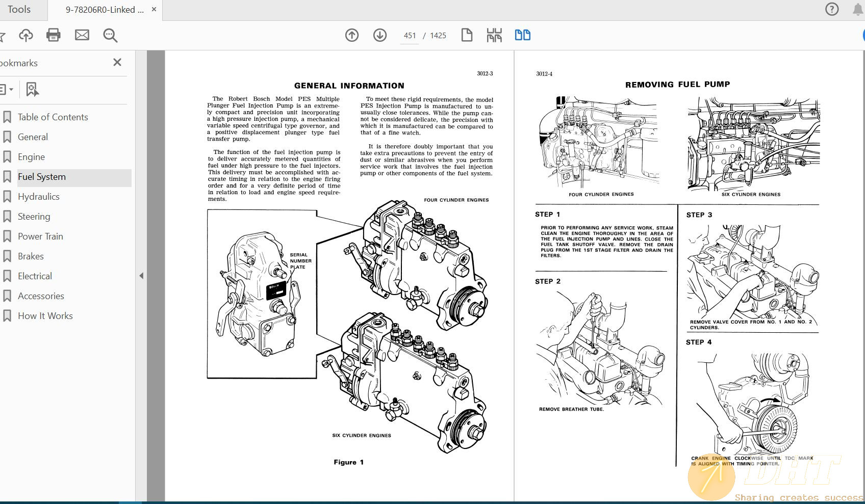Select the 9-78206R0-Linked document tab
The width and height of the screenshot is (865, 504).
[x=105, y=10]
